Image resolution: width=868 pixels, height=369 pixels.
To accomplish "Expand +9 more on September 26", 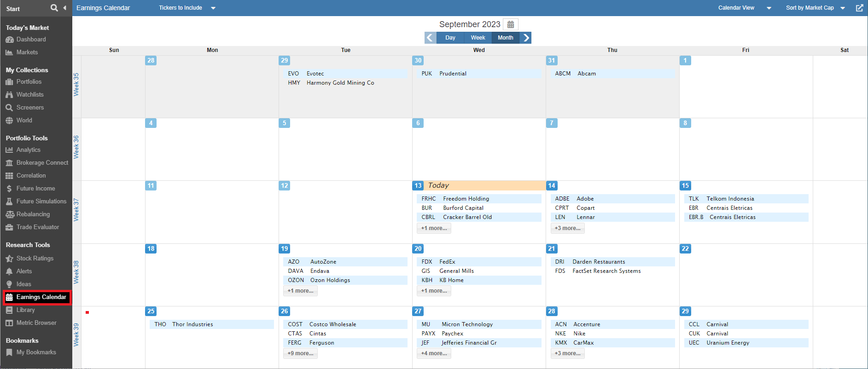I will pos(300,353).
